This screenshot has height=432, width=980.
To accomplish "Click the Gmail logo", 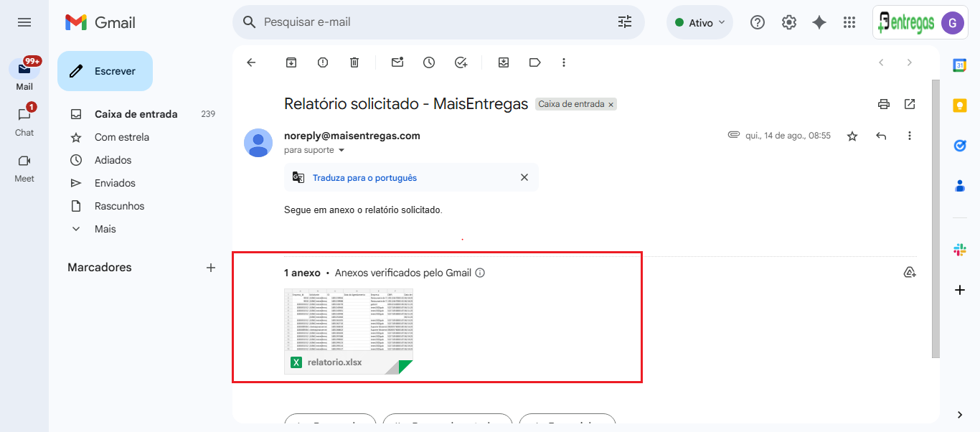I will [x=100, y=22].
